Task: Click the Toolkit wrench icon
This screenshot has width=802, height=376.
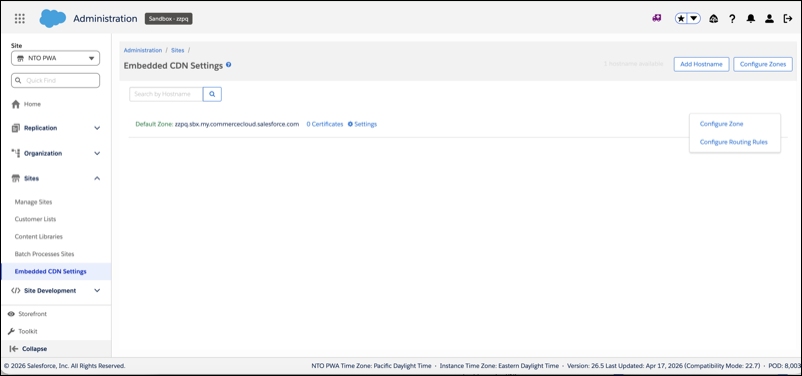Action: point(11,331)
